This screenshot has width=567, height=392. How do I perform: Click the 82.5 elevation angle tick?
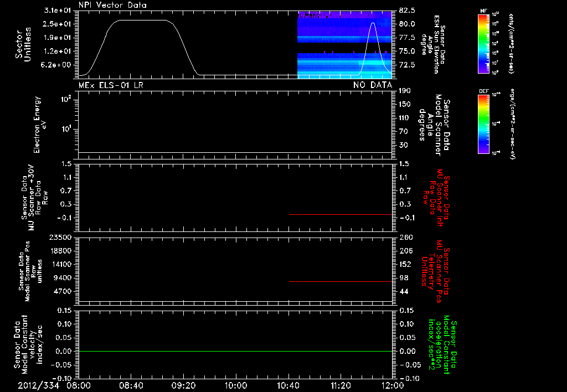pos(407,11)
